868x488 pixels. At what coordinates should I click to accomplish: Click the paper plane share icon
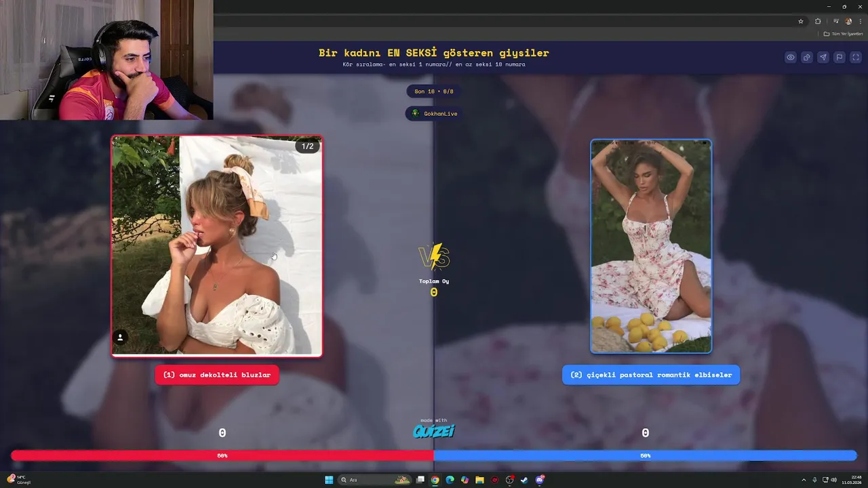coord(823,58)
